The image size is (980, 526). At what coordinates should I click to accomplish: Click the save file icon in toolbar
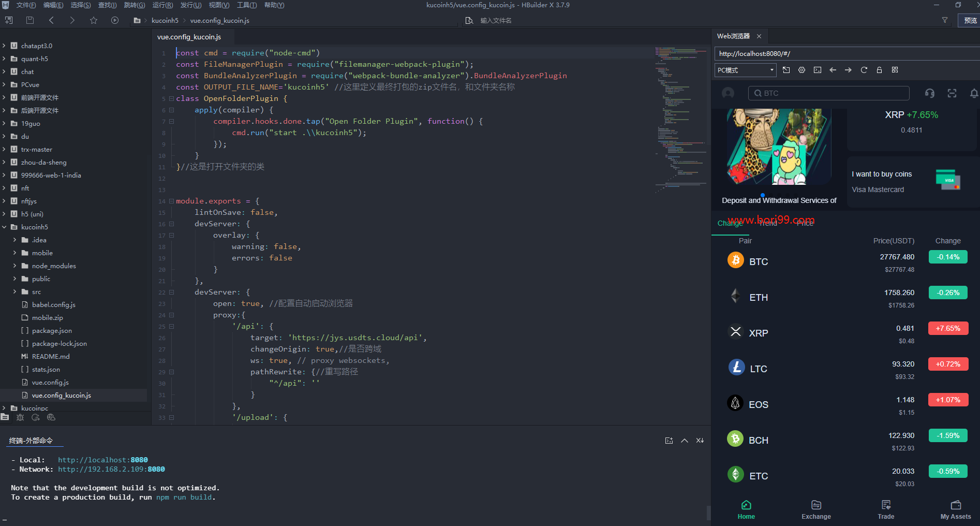pos(30,20)
